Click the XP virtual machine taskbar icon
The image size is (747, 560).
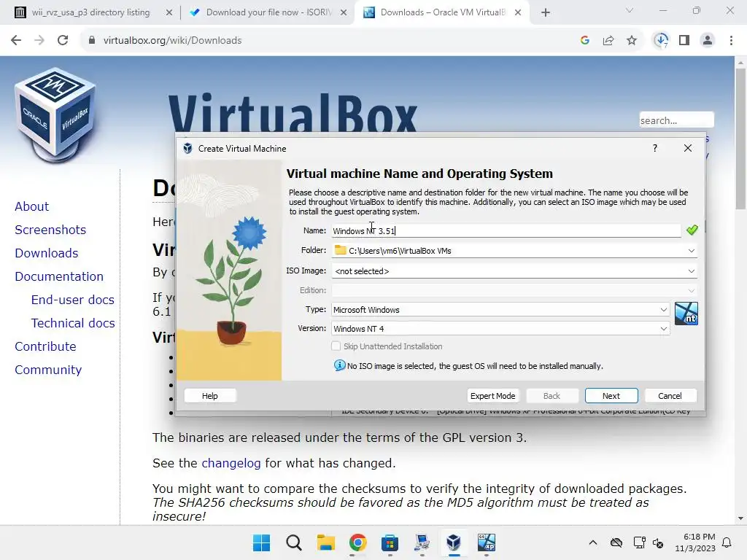[487, 542]
